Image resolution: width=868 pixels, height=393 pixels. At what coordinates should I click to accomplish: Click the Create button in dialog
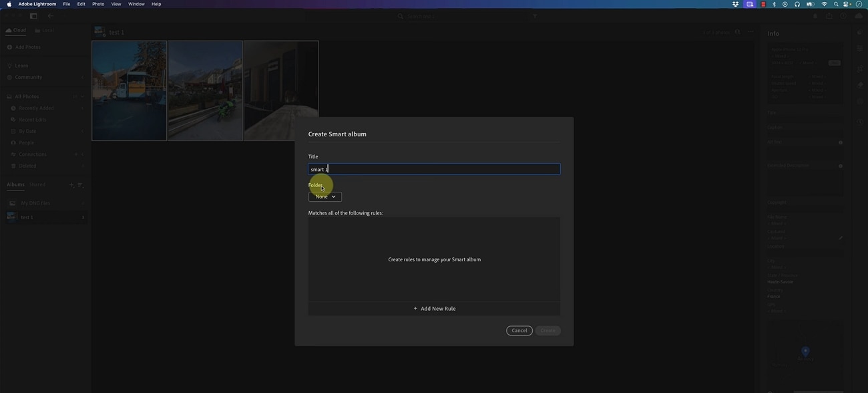pyautogui.click(x=548, y=331)
